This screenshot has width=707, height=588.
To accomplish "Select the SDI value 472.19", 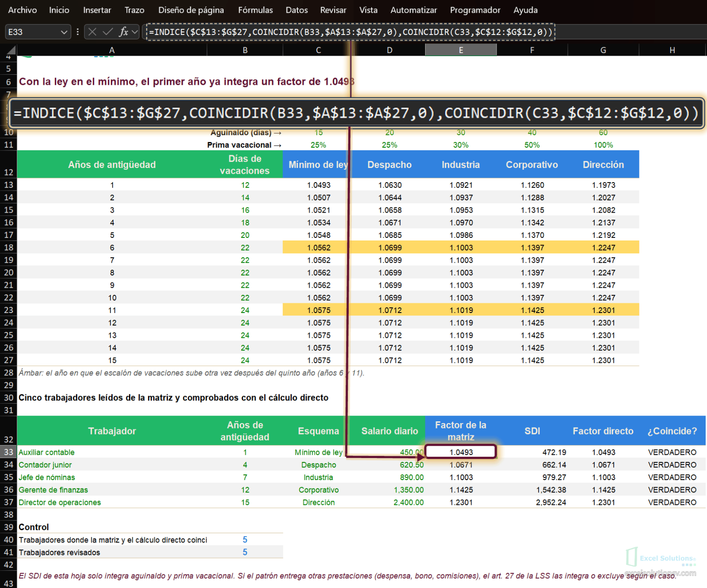I will [532, 452].
